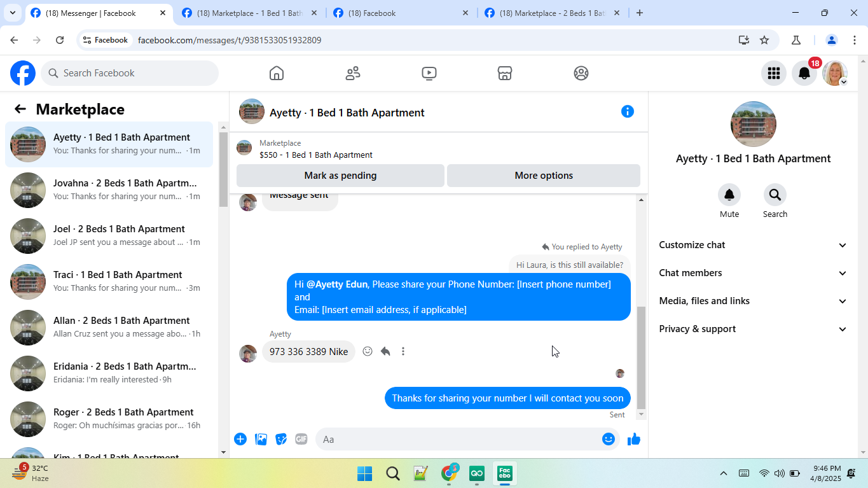Image resolution: width=868 pixels, height=488 pixels.
Task: Switch to Marketplace 2 Beds 1 Bath tab
Action: (x=553, y=13)
